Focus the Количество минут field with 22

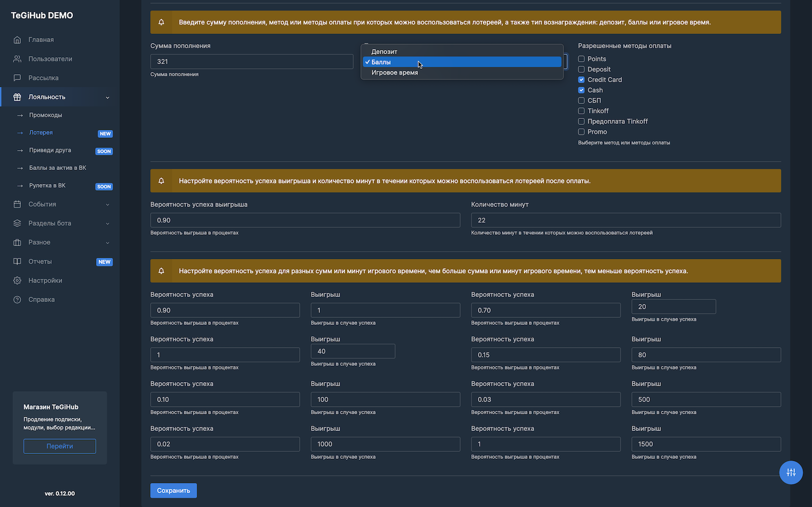pos(626,220)
